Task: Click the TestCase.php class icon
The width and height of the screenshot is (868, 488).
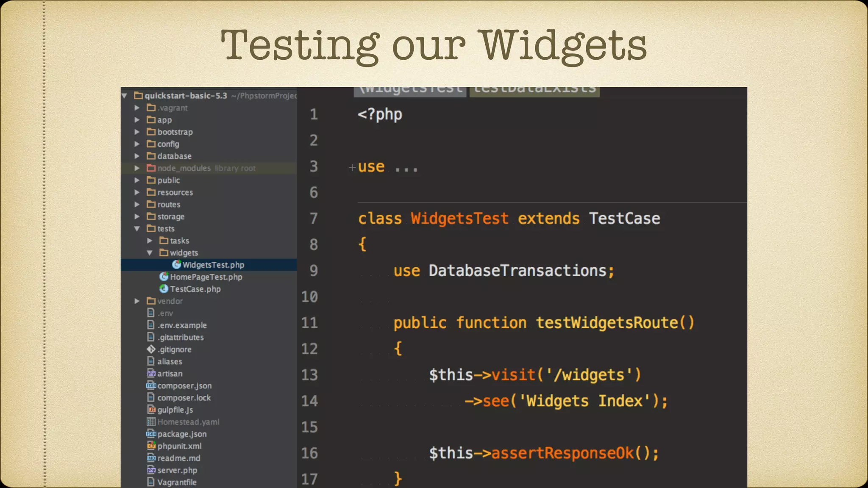Action: point(164,289)
